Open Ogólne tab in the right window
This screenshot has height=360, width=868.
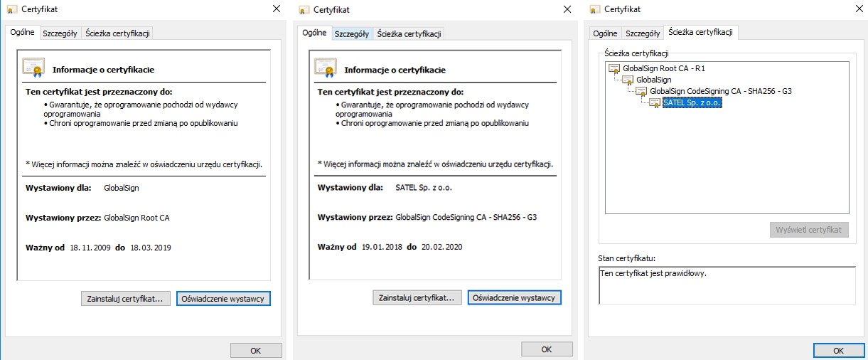tap(605, 33)
